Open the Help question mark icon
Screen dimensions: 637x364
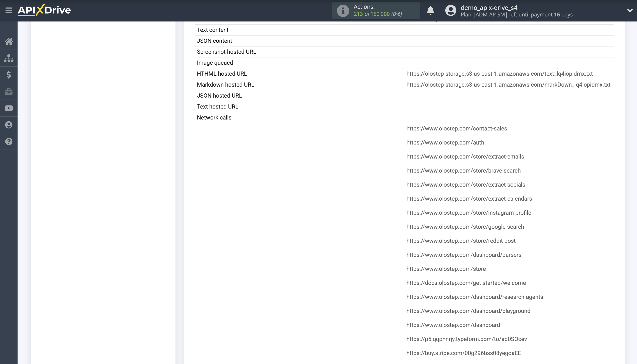click(9, 141)
